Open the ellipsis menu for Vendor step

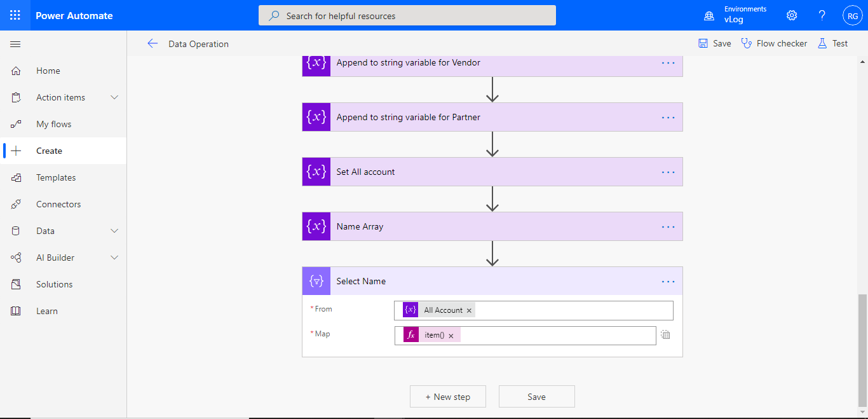[x=668, y=63]
